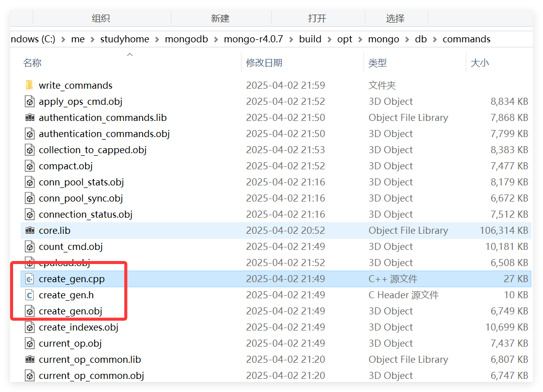Select the current_op_common.lib file name
Viewport: 543px width, 392px height.
click(x=90, y=360)
